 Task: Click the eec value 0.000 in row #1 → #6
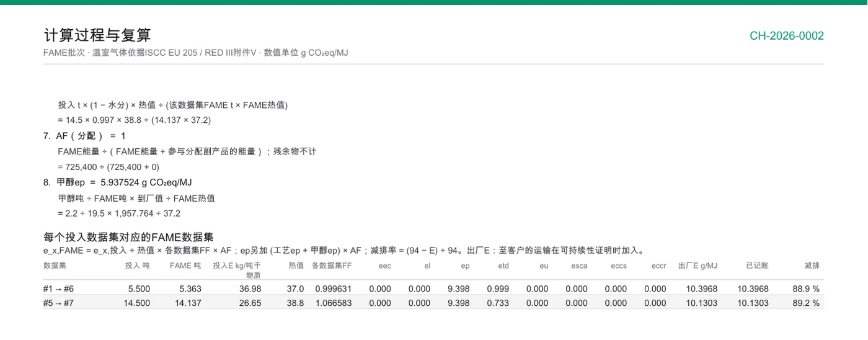(x=380, y=289)
